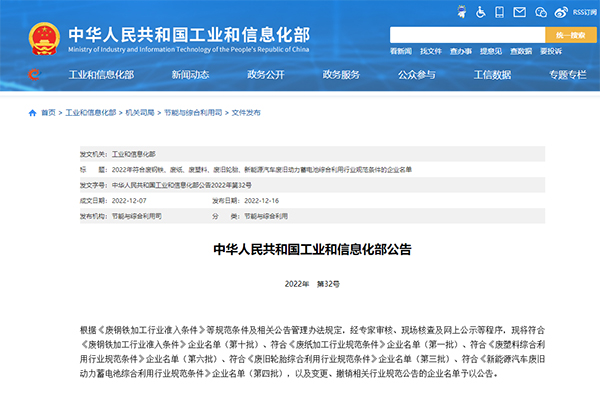
Task: Open the 政务服务 navigation menu
Action: [x=341, y=75]
